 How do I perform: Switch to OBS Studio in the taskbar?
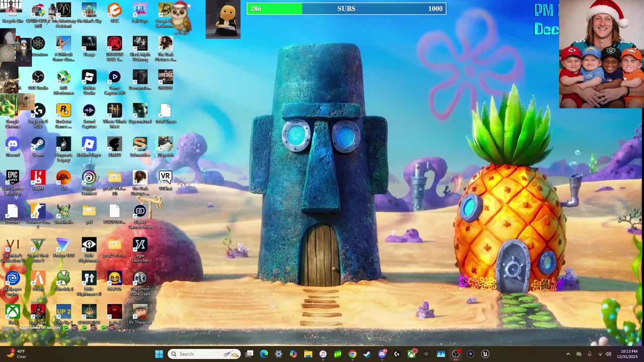(456, 354)
